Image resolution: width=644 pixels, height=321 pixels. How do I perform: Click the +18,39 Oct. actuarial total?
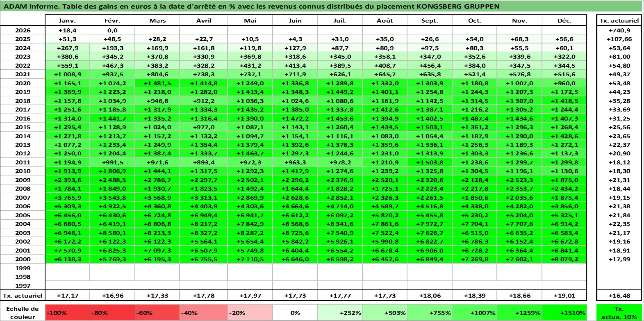474,296
